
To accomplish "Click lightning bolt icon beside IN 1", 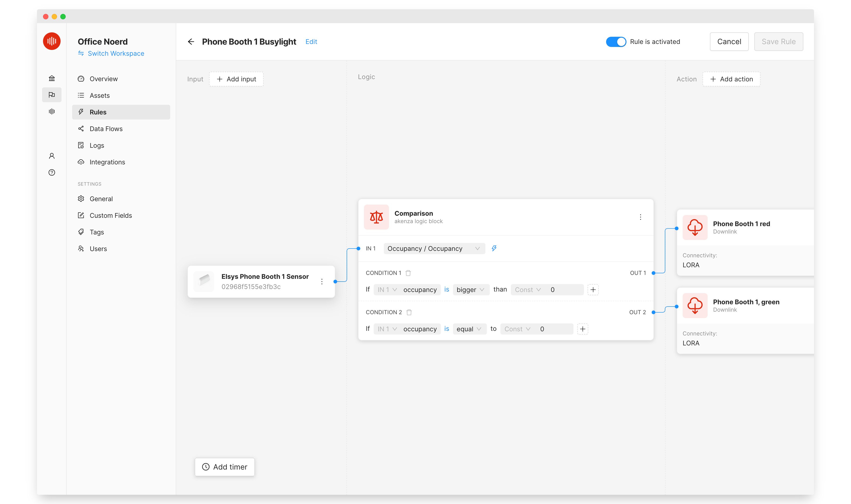I will point(494,249).
